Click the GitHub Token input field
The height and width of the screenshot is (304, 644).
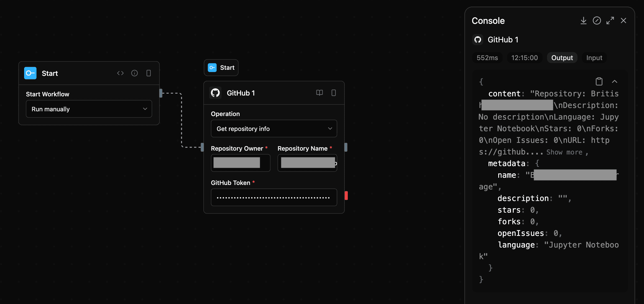[274, 197]
